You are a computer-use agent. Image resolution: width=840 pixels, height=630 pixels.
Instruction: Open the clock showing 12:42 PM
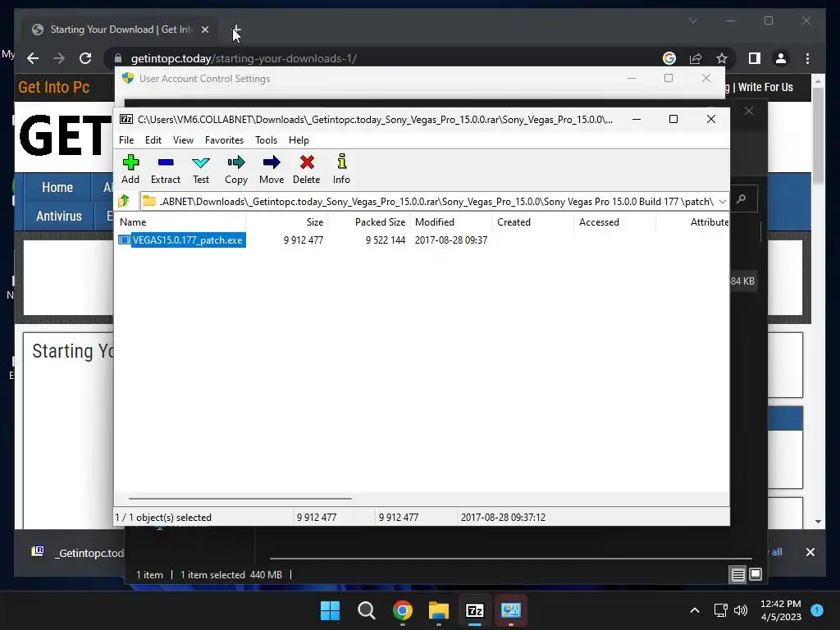coord(781,610)
